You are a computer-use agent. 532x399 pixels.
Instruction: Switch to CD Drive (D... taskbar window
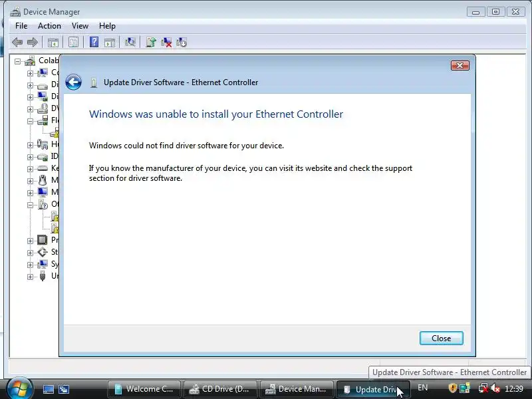pos(221,389)
